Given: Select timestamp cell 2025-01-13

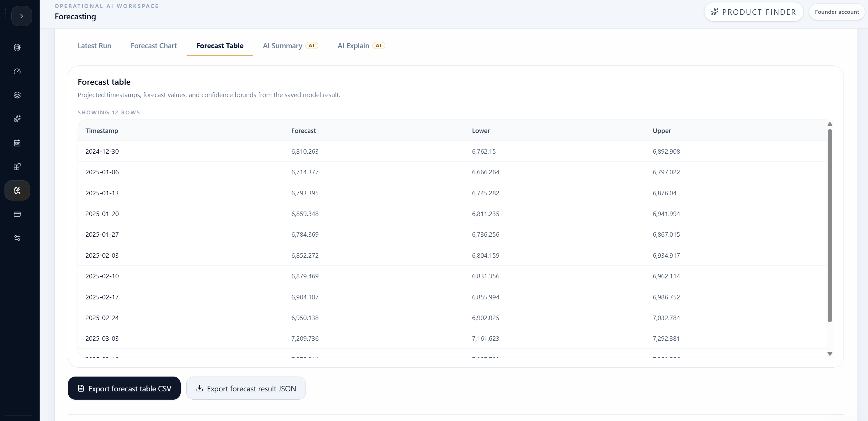Looking at the screenshot, I should point(102,193).
